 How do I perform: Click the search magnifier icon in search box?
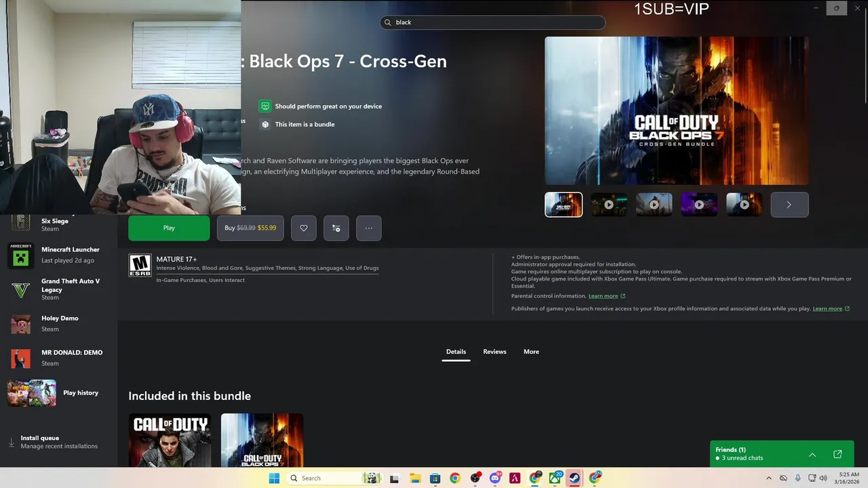[388, 22]
